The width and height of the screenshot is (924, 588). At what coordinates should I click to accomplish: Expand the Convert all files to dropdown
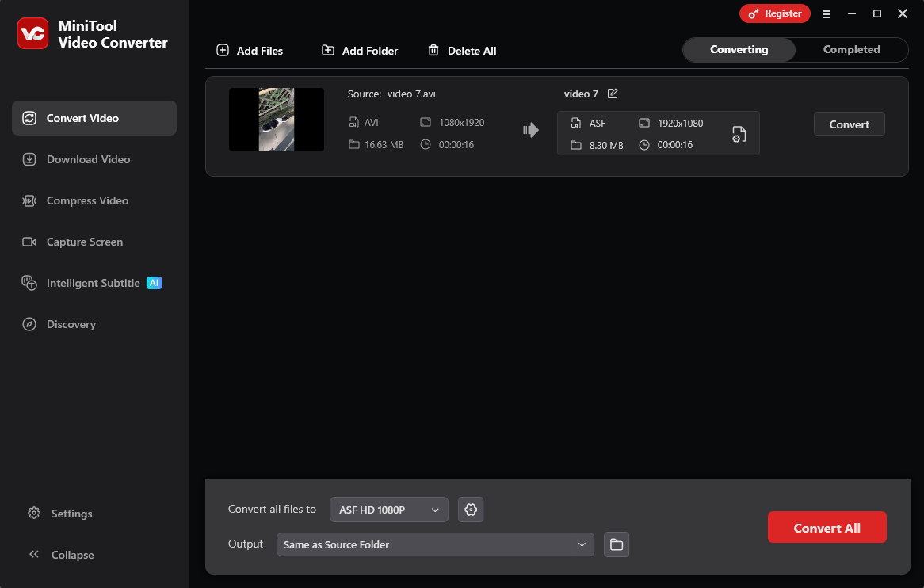(x=388, y=510)
